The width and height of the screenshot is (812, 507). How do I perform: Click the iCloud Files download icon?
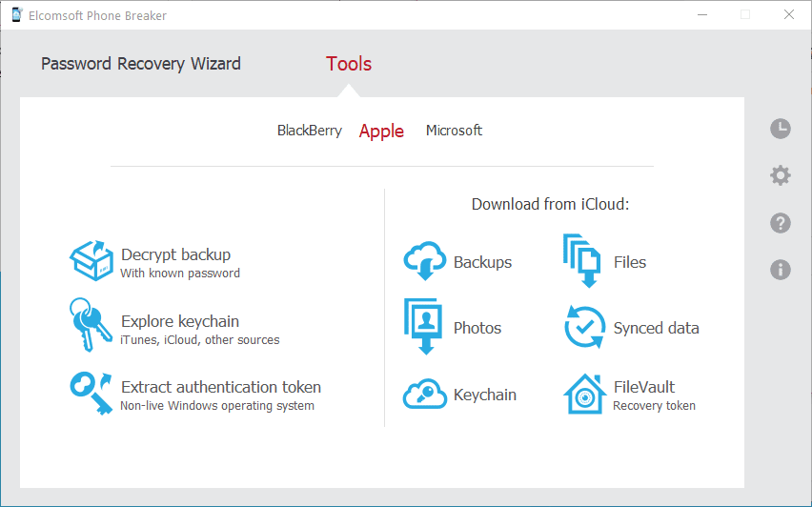tap(582, 260)
